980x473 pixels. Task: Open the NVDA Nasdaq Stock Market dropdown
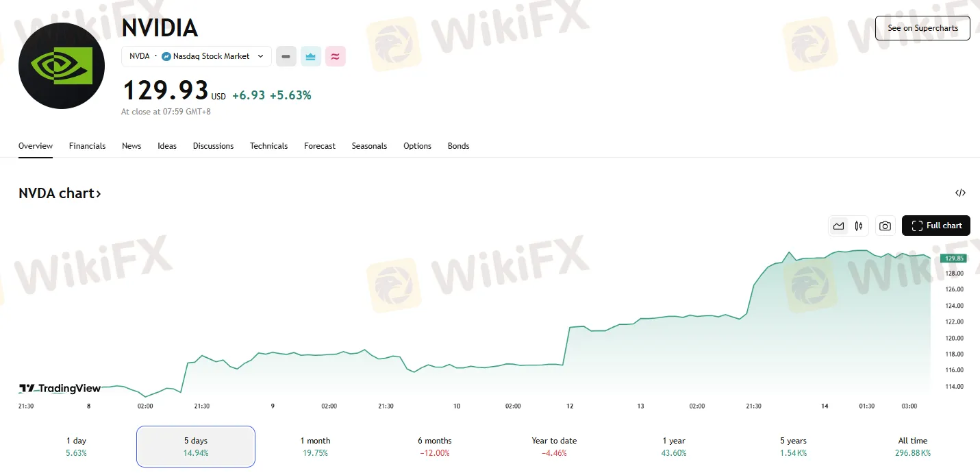[x=196, y=56]
